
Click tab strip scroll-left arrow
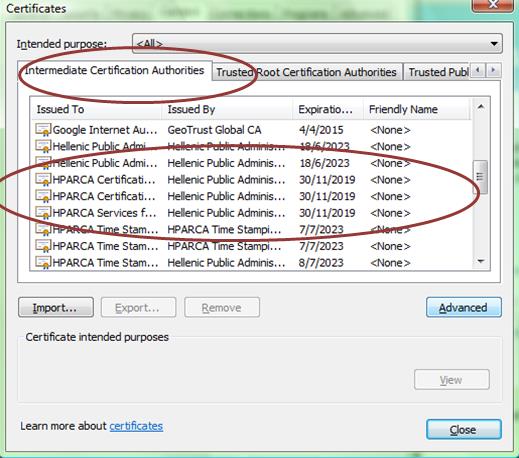click(478, 70)
